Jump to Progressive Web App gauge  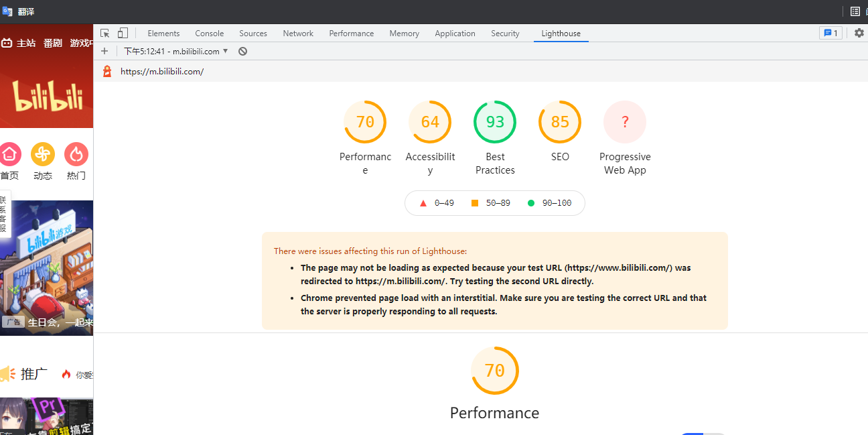(625, 122)
